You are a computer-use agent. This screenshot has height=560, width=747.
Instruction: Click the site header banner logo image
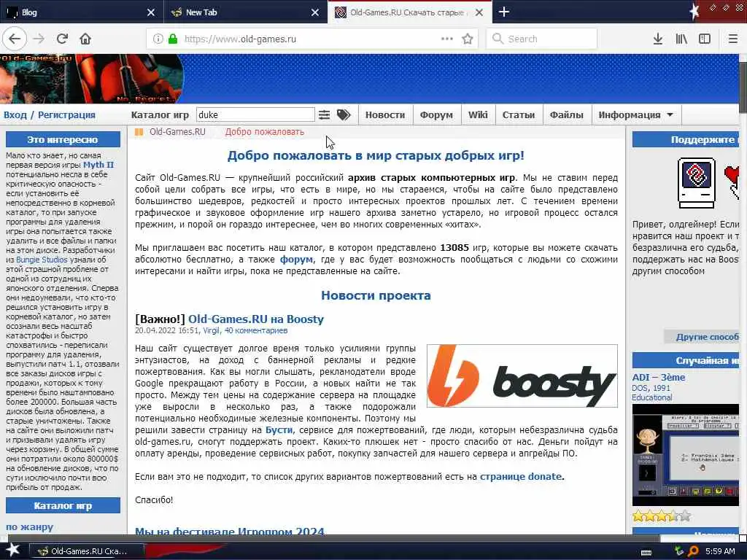[92, 79]
